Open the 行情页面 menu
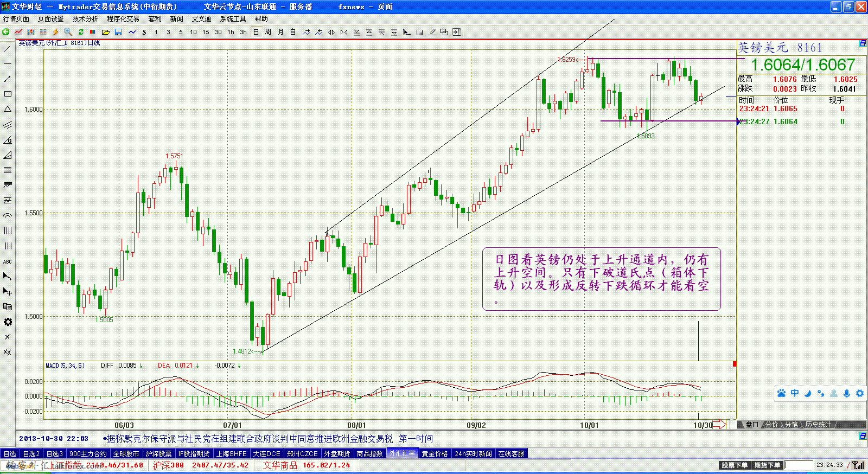Image resolution: width=868 pixels, height=474 pixels. click(16, 18)
